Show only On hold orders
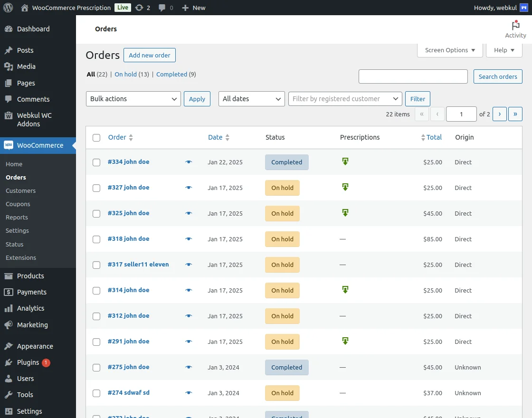This screenshot has width=532, height=418. pos(125,74)
